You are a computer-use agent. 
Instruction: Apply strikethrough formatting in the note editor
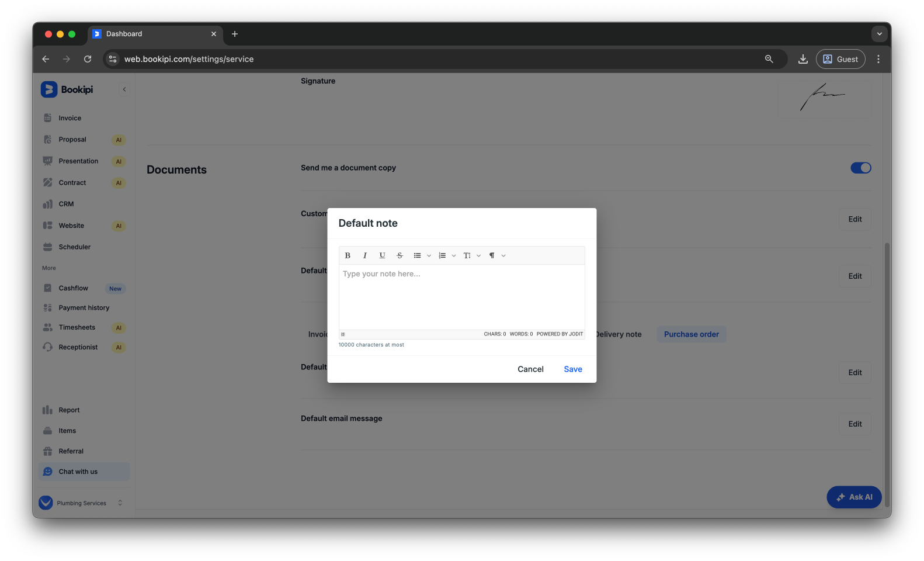[x=400, y=255]
